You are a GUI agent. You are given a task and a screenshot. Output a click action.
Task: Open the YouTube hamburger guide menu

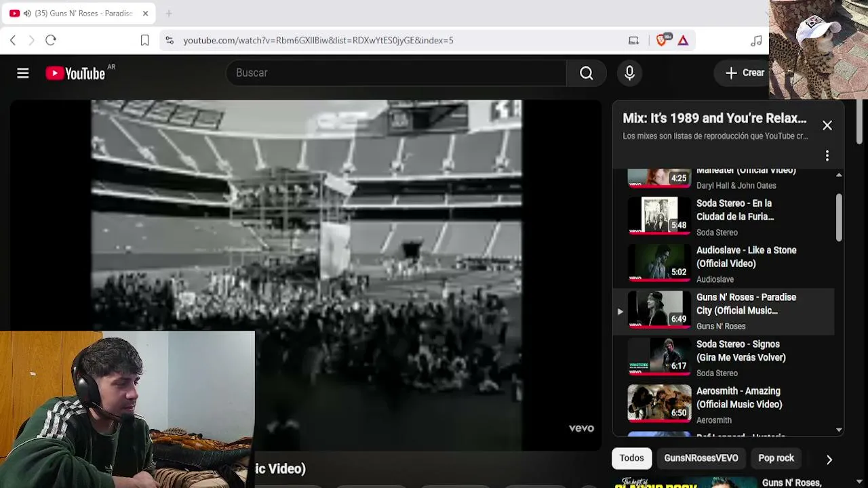point(23,73)
